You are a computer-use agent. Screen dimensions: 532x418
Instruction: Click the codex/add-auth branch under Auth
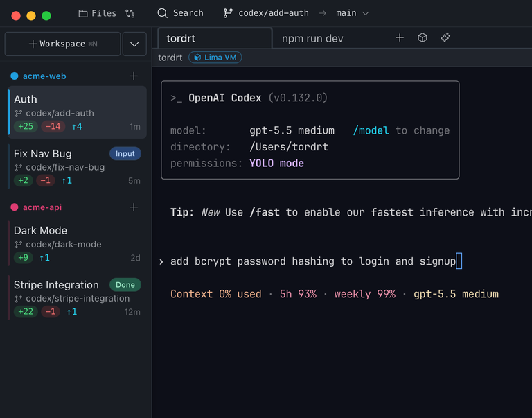(60, 113)
